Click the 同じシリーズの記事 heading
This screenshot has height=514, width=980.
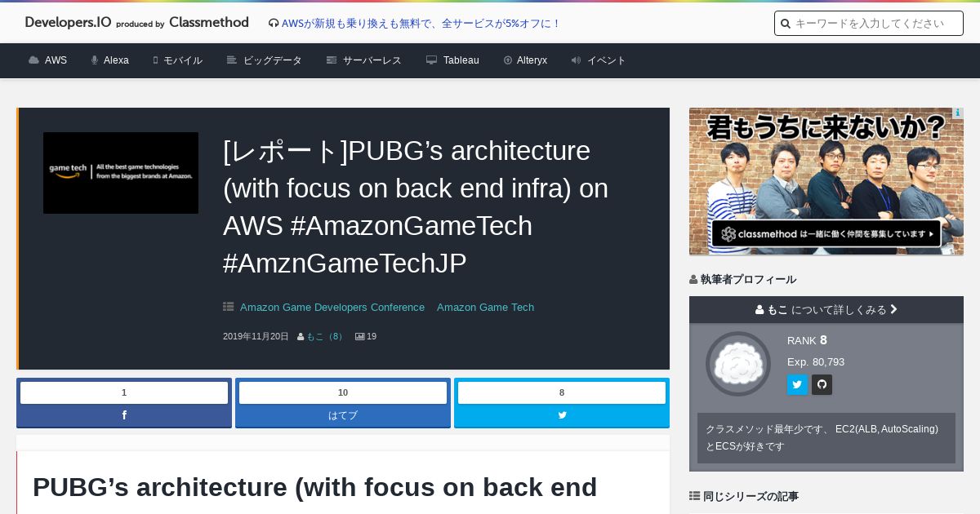coord(744,496)
